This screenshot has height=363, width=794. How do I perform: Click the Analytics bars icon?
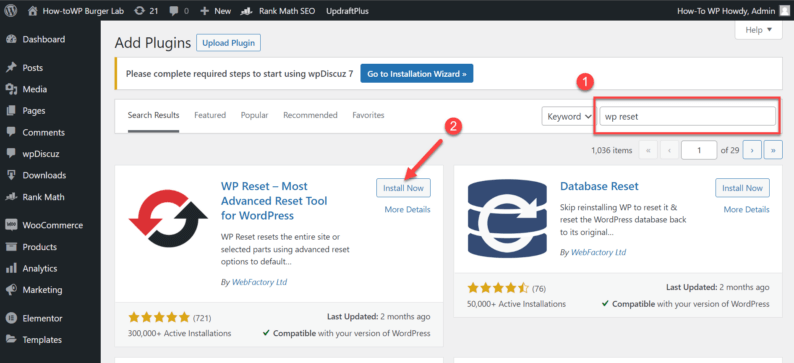pyautogui.click(x=11, y=268)
